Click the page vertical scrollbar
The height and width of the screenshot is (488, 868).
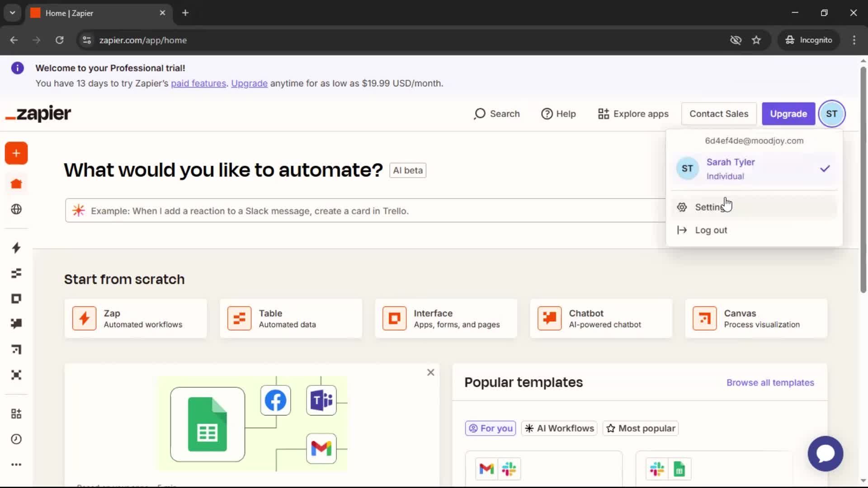(x=863, y=181)
